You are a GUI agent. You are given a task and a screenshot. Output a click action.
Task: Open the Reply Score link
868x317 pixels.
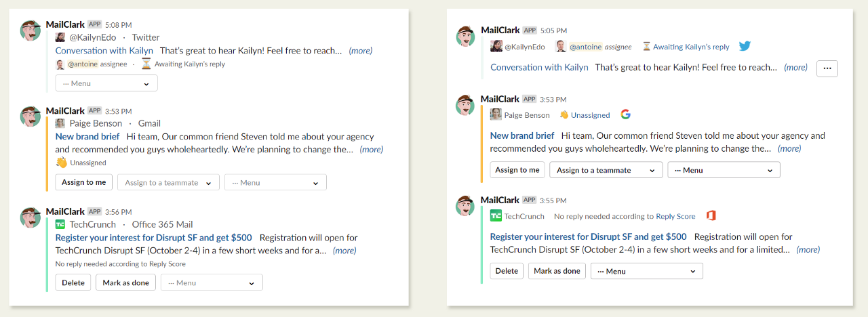[x=675, y=216]
